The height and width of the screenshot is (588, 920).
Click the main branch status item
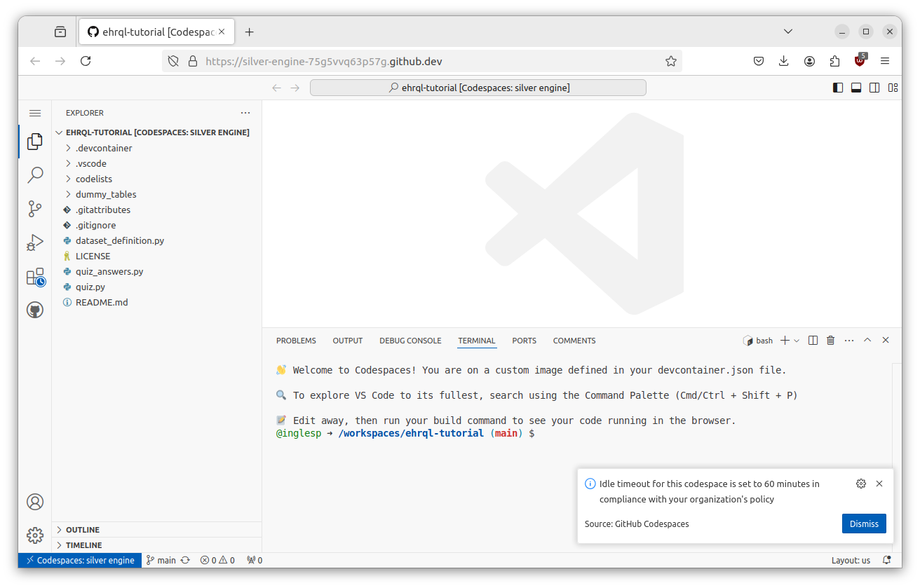coord(161,560)
